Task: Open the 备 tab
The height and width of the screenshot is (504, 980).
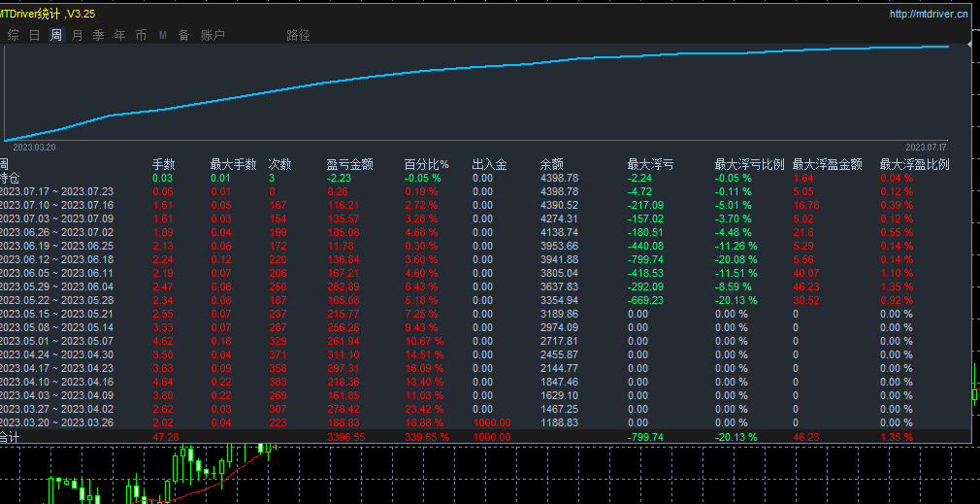Action: coord(183,36)
